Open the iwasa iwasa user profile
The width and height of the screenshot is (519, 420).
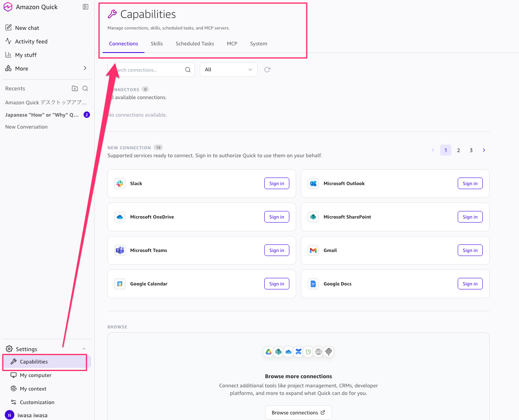[x=26, y=415]
